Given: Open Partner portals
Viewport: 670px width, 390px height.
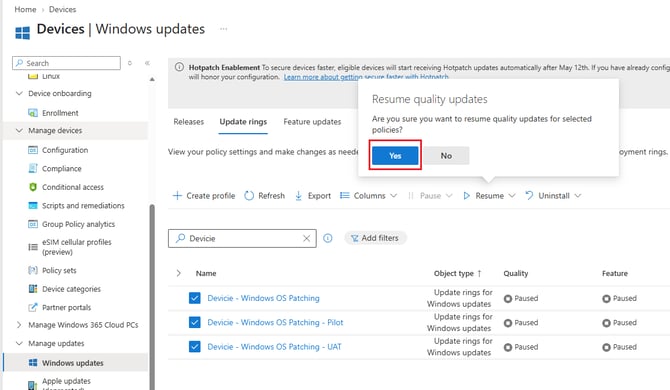Looking at the screenshot, I should 66,307.
